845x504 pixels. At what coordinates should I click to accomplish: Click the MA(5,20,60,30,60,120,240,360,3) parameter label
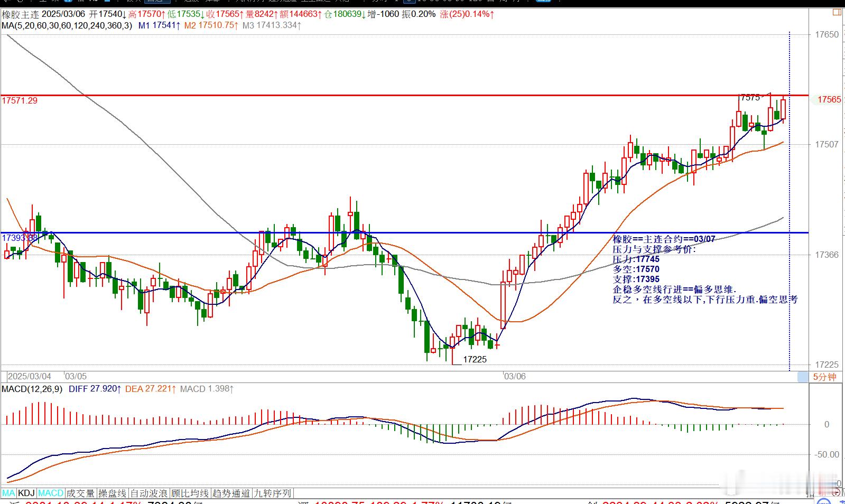point(67,25)
